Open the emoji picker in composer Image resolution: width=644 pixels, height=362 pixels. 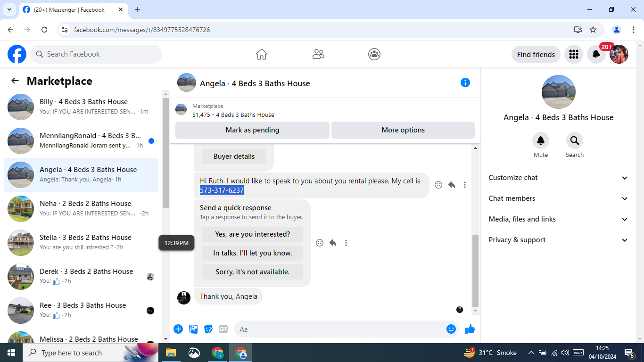[x=451, y=329]
